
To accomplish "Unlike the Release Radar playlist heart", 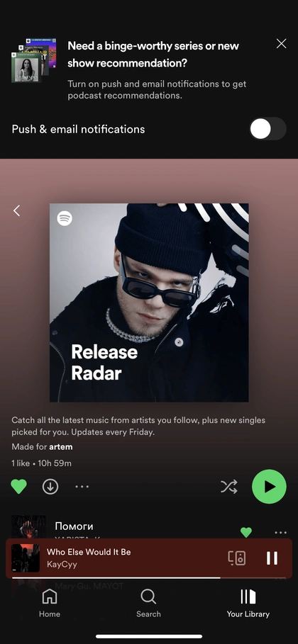I will click(18, 487).
